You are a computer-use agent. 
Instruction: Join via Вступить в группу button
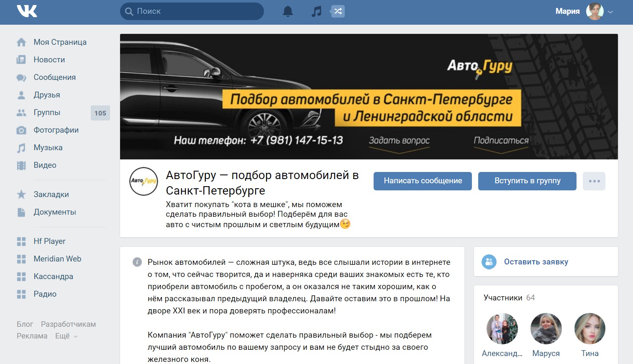[527, 181]
